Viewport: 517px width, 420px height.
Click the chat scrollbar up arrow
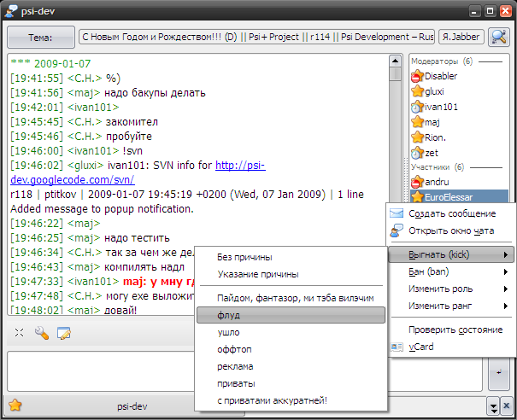tap(395, 61)
